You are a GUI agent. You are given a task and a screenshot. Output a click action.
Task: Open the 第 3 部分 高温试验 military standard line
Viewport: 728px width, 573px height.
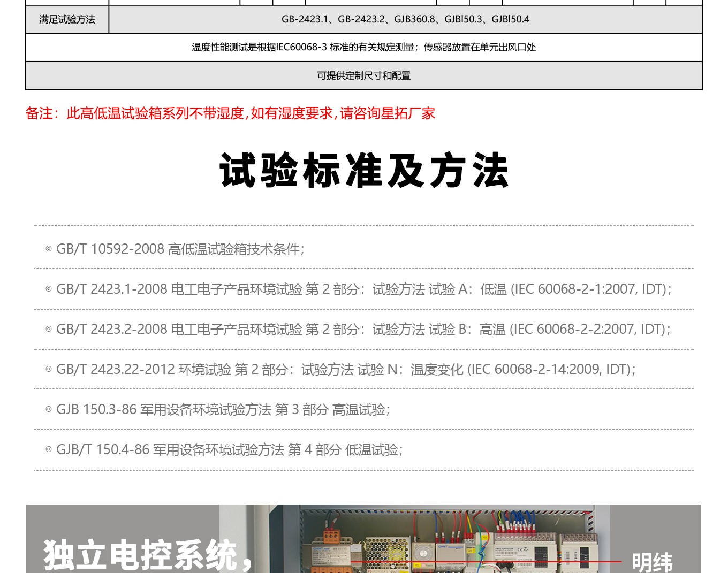332,410
